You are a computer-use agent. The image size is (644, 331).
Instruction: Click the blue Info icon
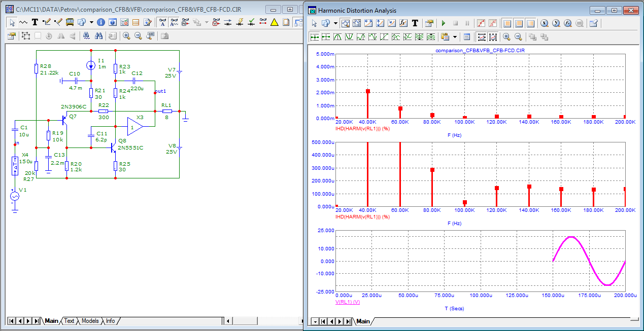pos(100,22)
